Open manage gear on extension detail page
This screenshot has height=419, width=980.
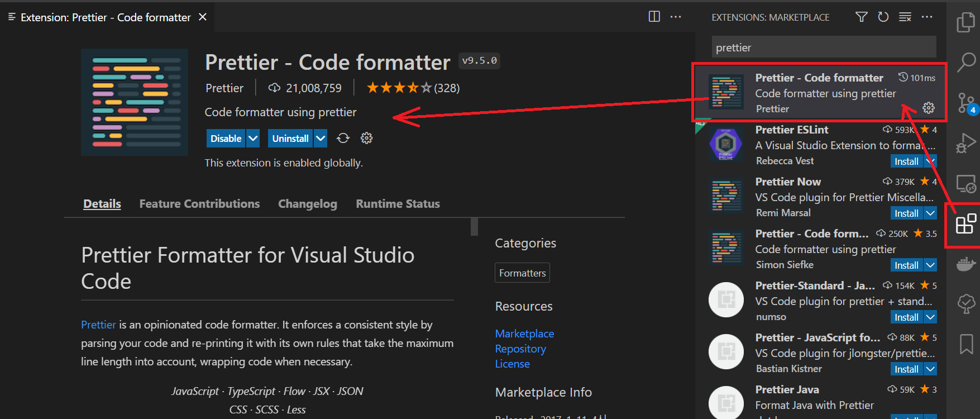coord(366,138)
